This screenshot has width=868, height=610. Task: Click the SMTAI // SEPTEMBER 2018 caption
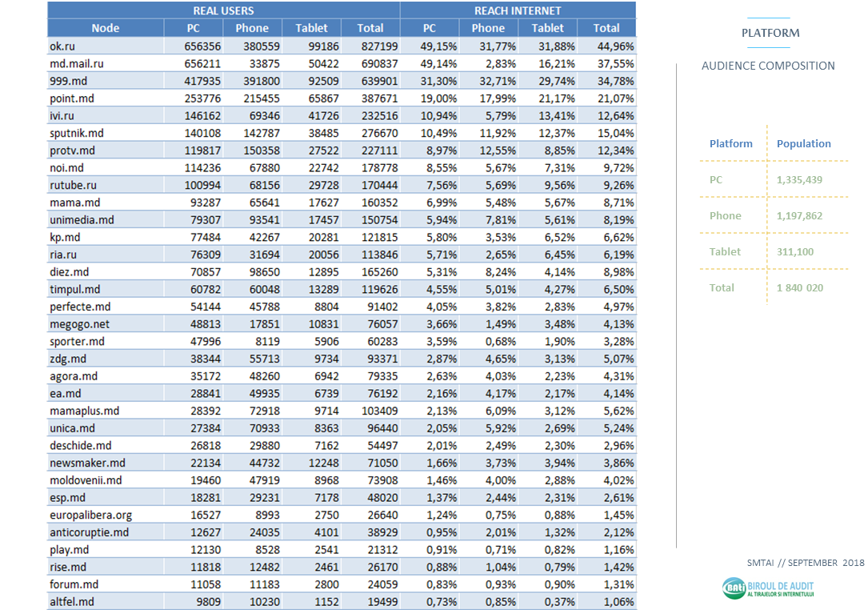coord(806,563)
